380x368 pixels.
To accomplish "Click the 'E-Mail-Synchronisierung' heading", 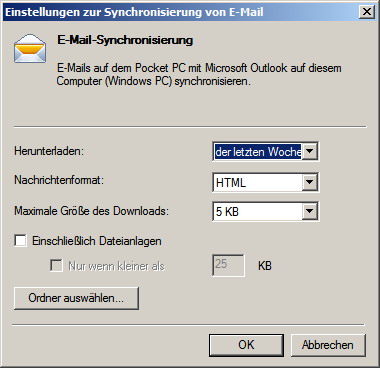I will click(x=125, y=40).
